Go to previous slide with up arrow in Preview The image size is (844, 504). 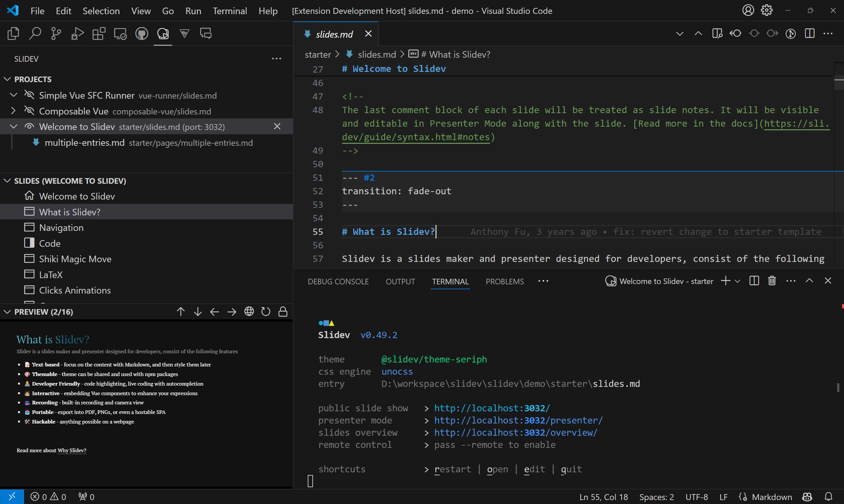click(181, 312)
